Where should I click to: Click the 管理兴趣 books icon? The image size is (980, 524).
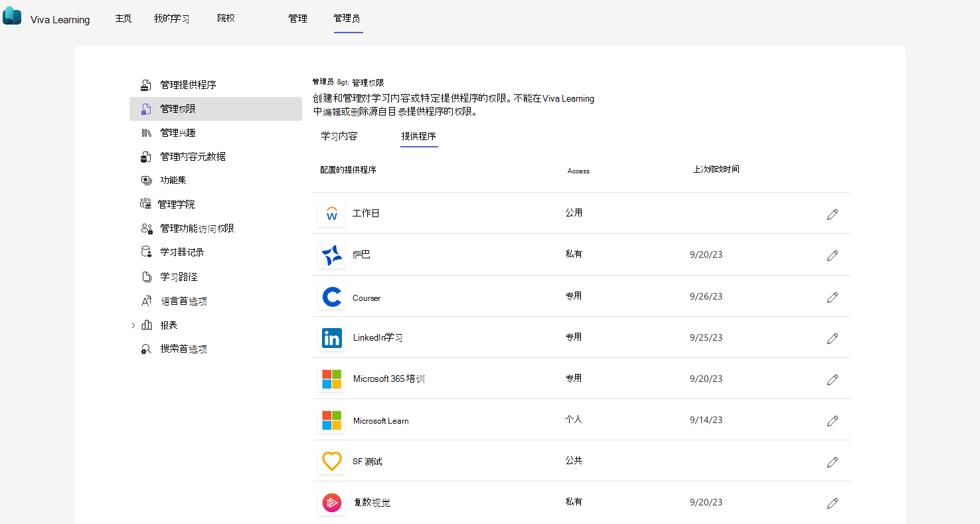[146, 133]
